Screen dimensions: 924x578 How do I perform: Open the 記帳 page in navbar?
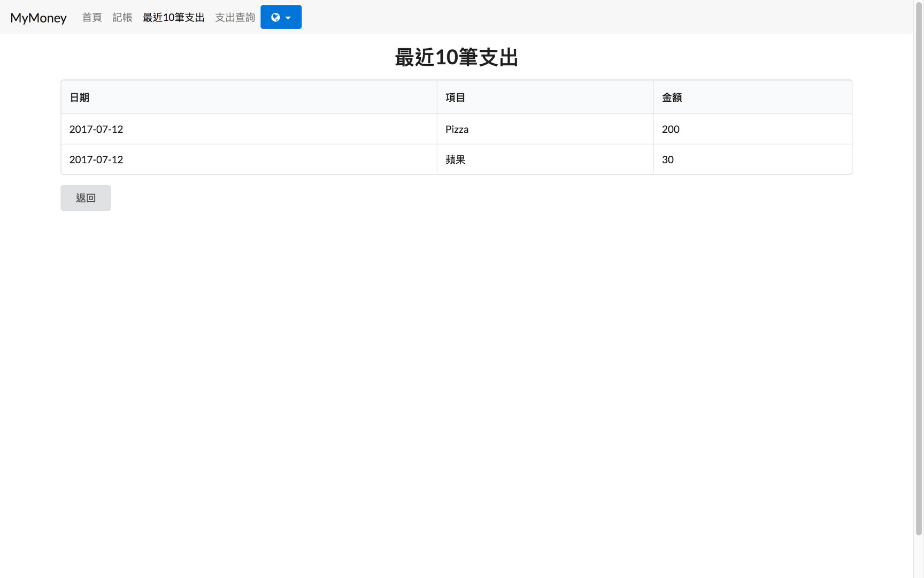click(x=122, y=18)
